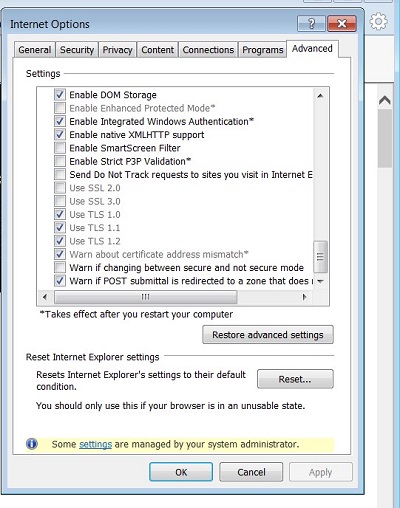The width and height of the screenshot is (400, 508).
Task: Click the settings list scroll-down arrow
Action: [x=320, y=281]
